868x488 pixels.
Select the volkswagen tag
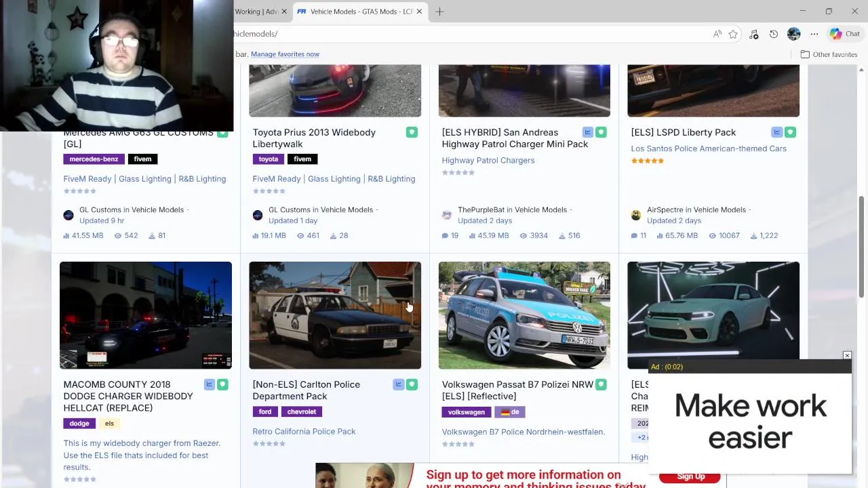[x=467, y=412]
